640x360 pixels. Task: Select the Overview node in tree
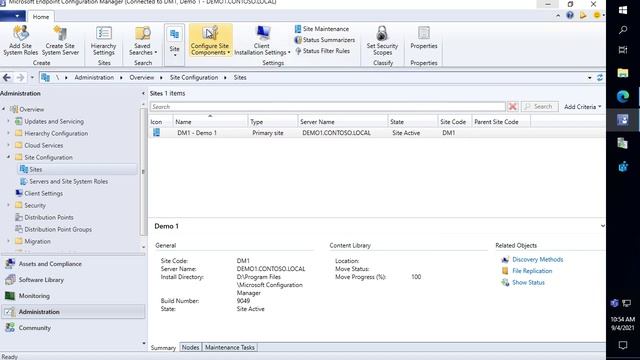(32, 109)
